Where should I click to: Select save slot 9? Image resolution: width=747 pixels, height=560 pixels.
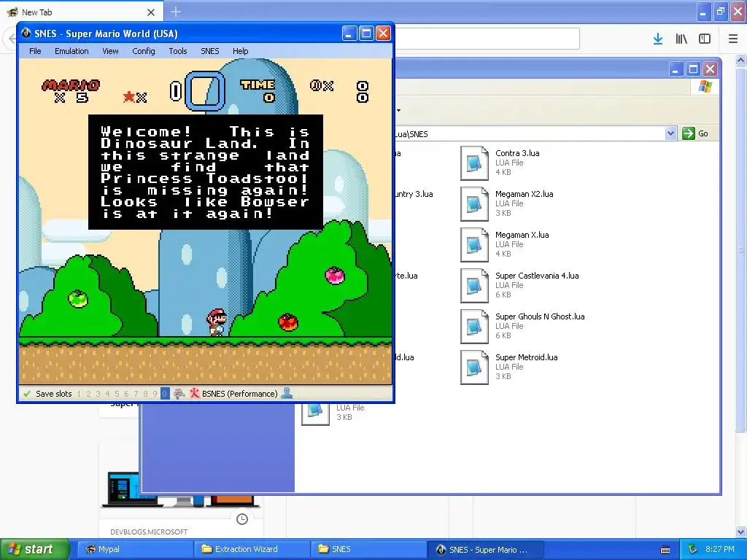pos(155,394)
